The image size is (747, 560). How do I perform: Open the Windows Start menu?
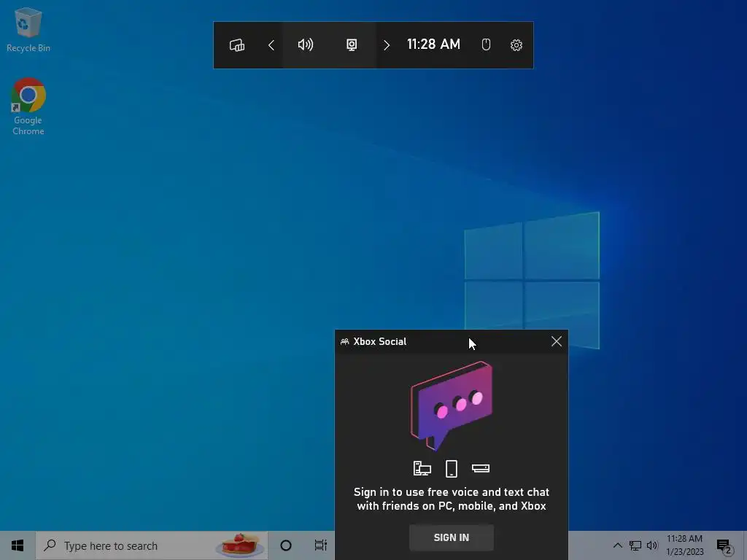18,545
